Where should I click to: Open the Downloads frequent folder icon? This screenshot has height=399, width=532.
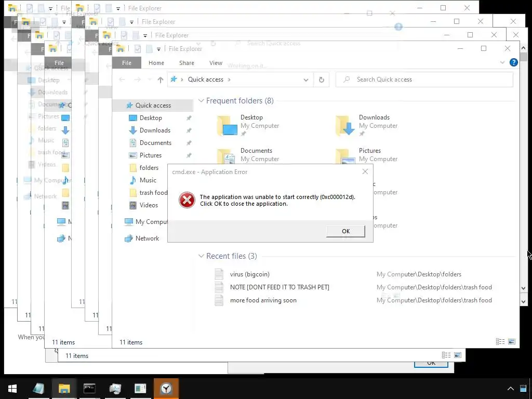pyautogui.click(x=345, y=126)
